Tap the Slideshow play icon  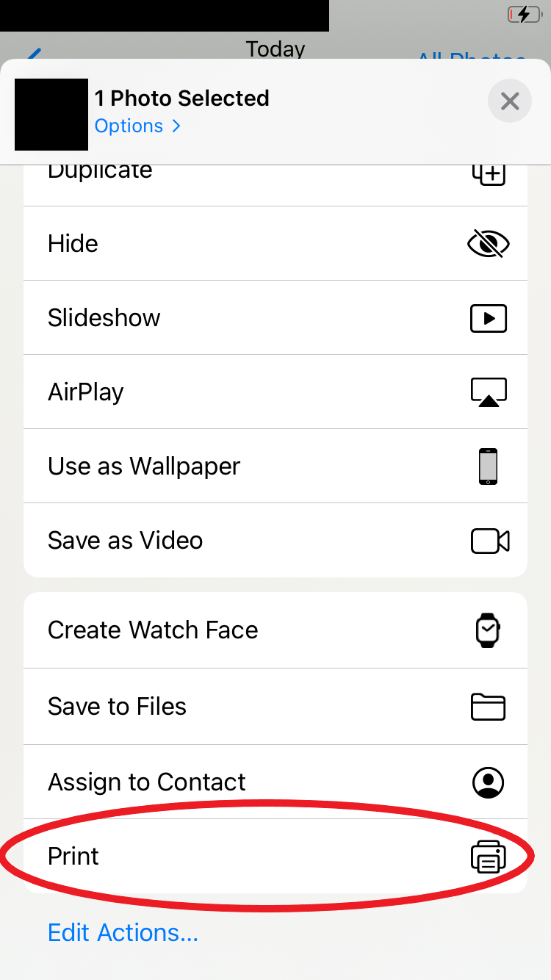click(489, 318)
